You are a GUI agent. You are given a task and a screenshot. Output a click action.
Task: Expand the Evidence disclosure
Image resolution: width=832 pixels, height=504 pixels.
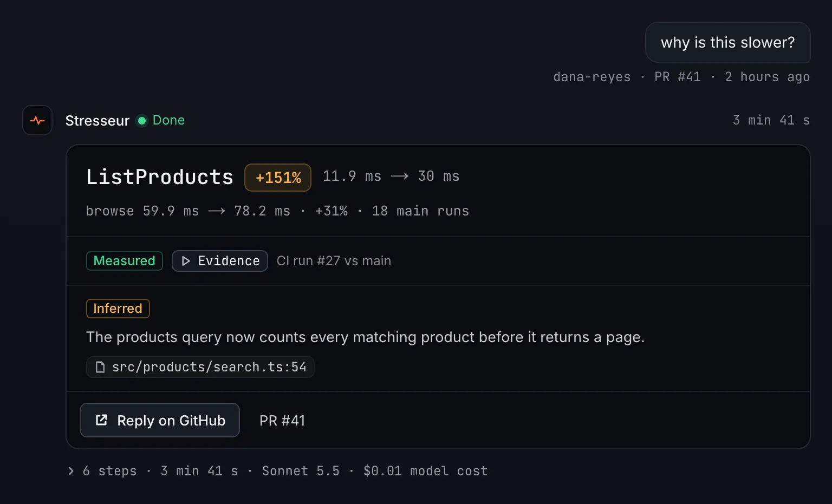(220, 261)
